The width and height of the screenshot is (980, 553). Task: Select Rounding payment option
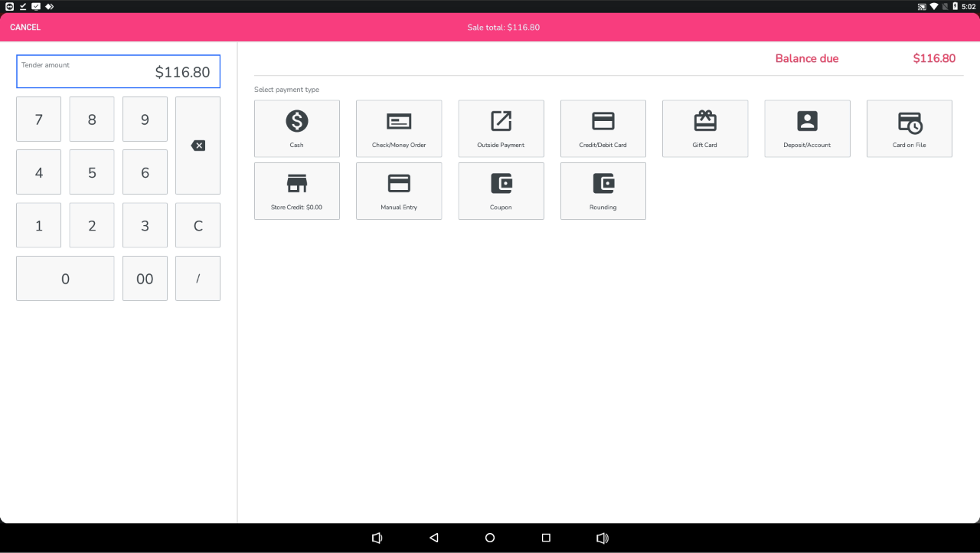pyautogui.click(x=603, y=191)
